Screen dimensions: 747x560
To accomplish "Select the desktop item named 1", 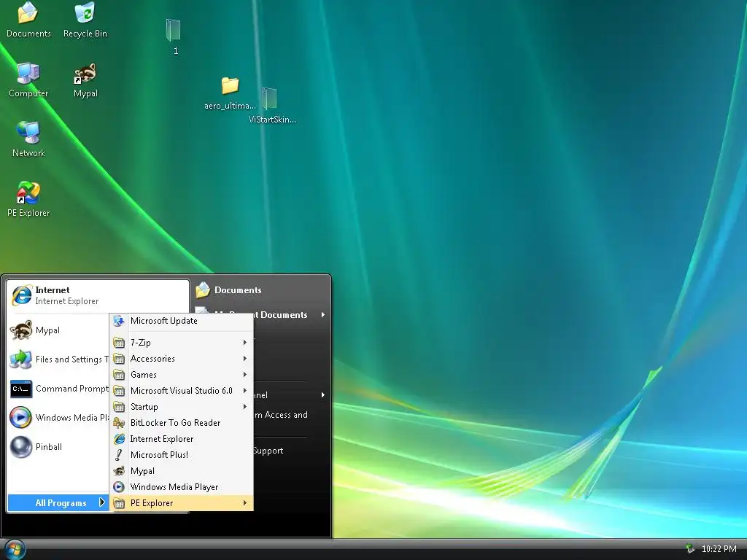I will point(174,36).
